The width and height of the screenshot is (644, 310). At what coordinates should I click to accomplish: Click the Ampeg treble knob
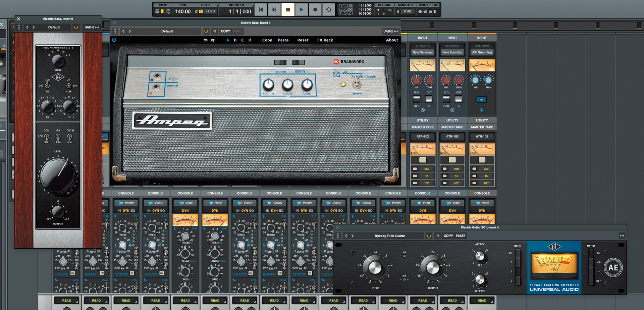[288, 85]
